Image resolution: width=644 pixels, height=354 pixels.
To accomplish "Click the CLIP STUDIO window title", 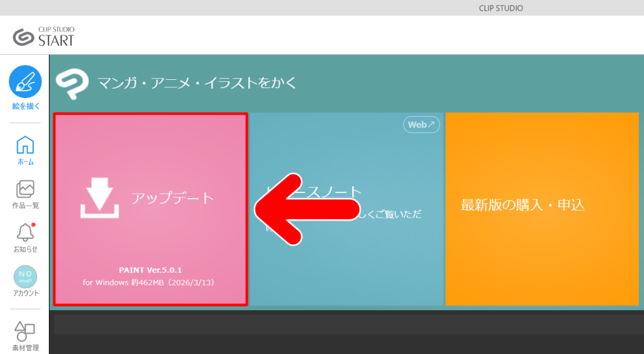I will 501,8.
